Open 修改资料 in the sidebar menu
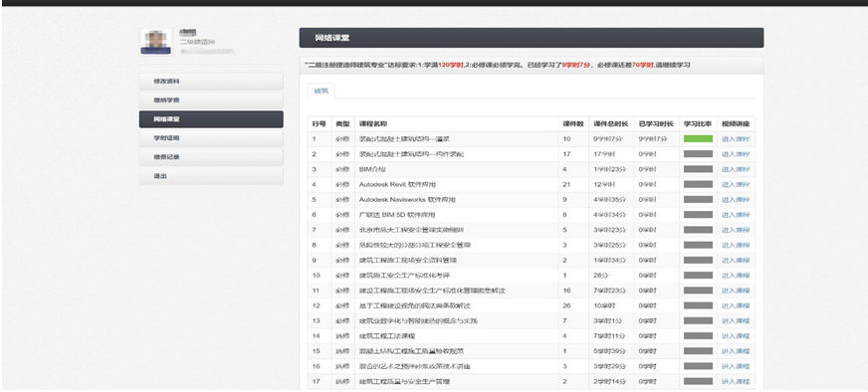The width and height of the screenshot is (868, 392). pos(211,82)
